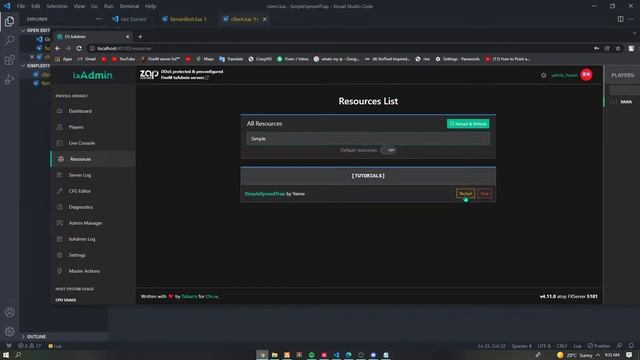Click the bookmark star icon in the address bar
Viewport: 640px width, 360px height.
618,48
